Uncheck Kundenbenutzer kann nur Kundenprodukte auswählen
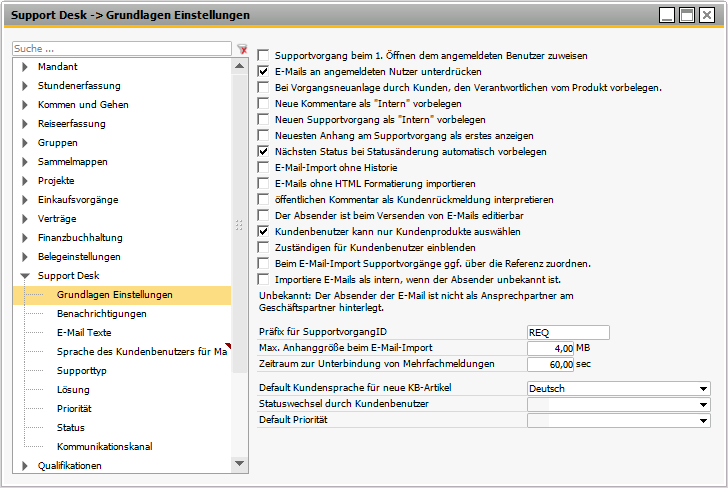 tap(263, 231)
